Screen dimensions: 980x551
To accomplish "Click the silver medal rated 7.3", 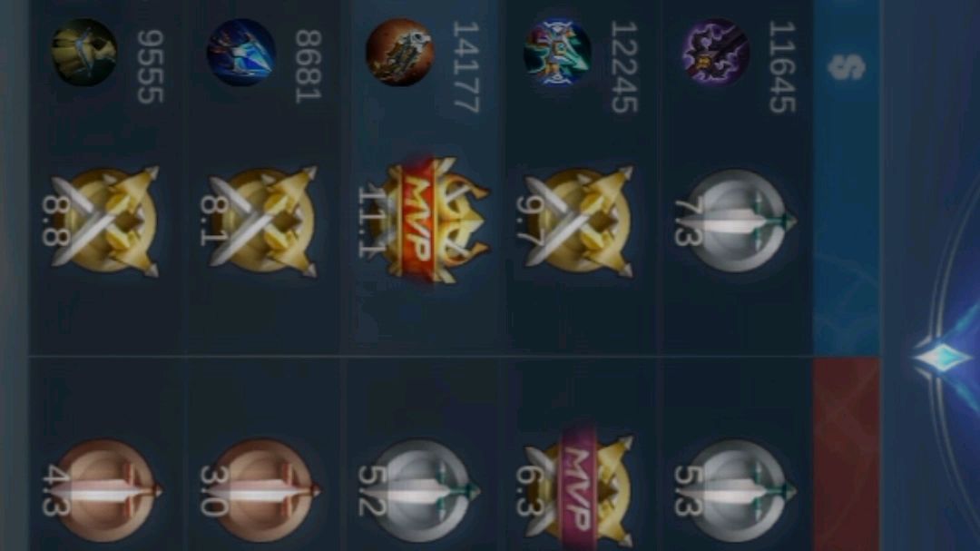I will (734, 221).
